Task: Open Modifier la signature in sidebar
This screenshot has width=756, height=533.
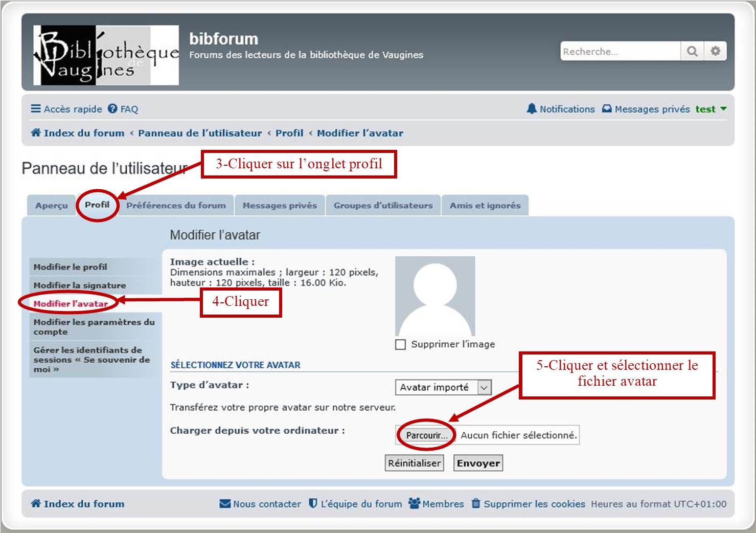Action: pos(80,285)
